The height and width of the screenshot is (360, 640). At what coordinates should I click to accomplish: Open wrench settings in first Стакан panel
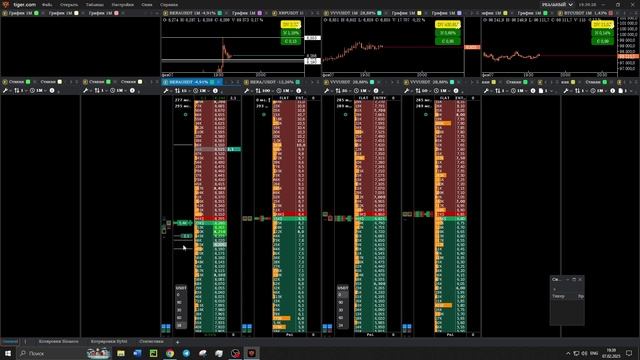(5, 91)
